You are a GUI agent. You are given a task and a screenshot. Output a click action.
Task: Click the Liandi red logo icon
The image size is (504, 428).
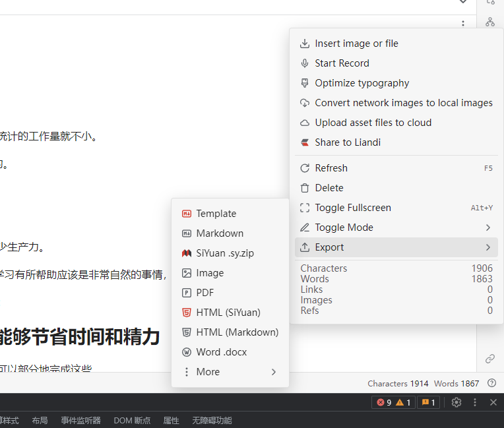pos(305,142)
